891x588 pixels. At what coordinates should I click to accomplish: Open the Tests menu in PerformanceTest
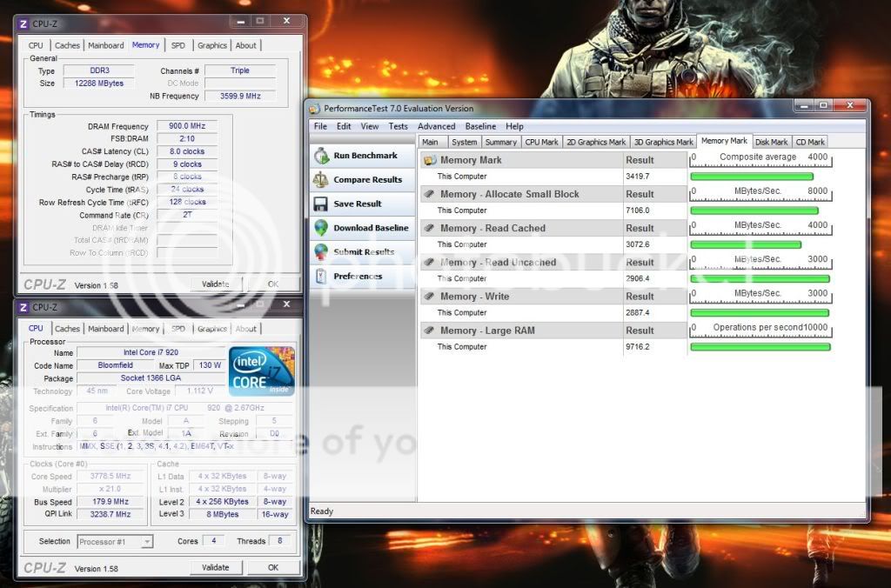398,126
